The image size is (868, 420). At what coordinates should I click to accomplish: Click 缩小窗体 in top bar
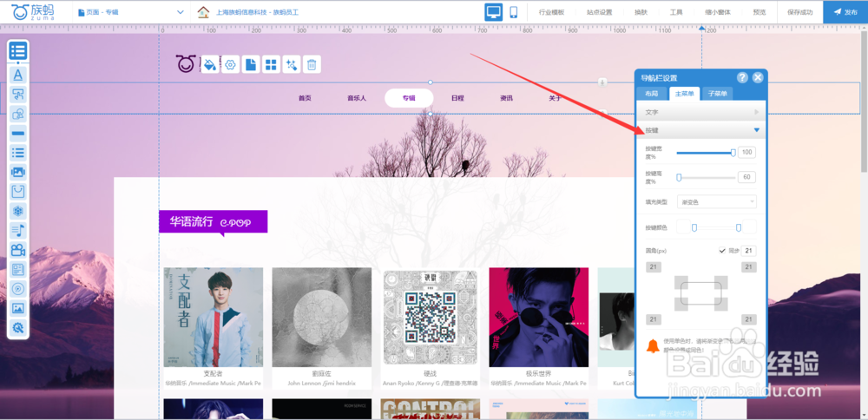pyautogui.click(x=718, y=12)
